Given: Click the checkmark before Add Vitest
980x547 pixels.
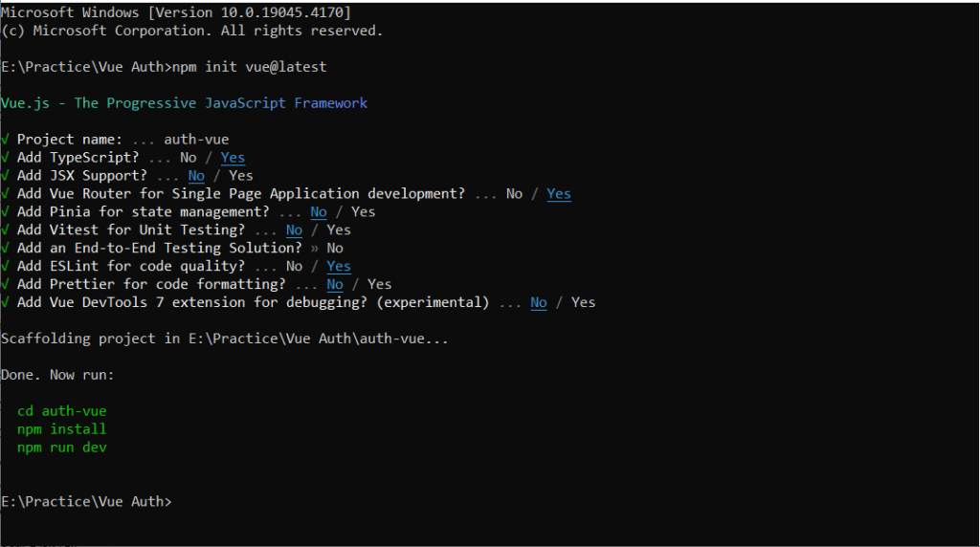Looking at the screenshot, I should (x=6, y=230).
